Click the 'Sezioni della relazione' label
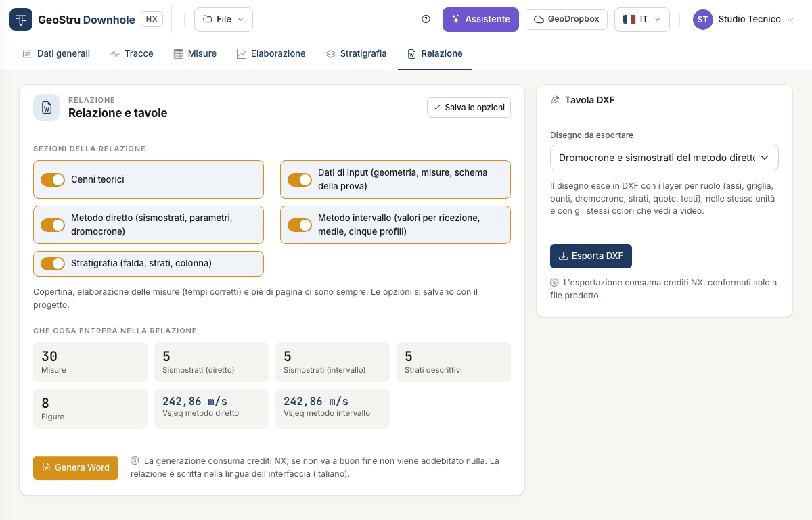The image size is (812, 520). (x=89, y=149)
